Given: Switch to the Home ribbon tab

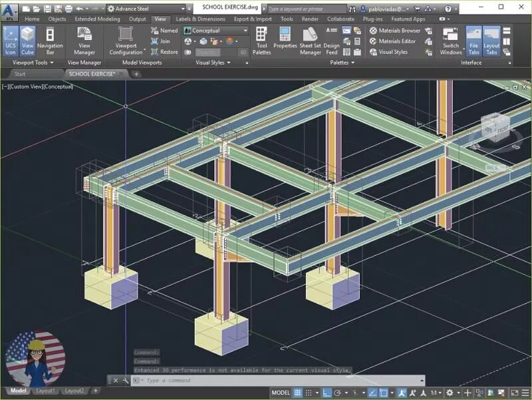Looking at the screenshot, I should click(32, 19).
